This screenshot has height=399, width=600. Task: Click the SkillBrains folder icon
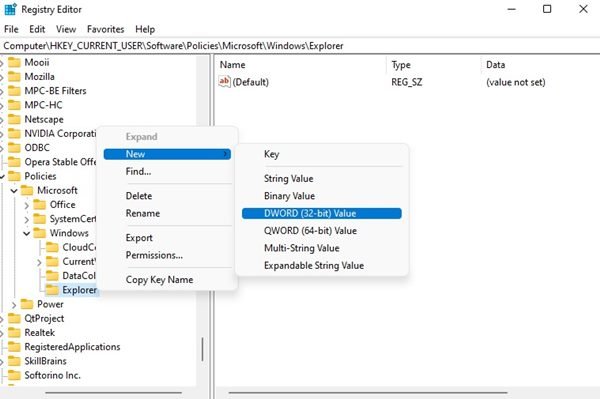click(15, 361)
